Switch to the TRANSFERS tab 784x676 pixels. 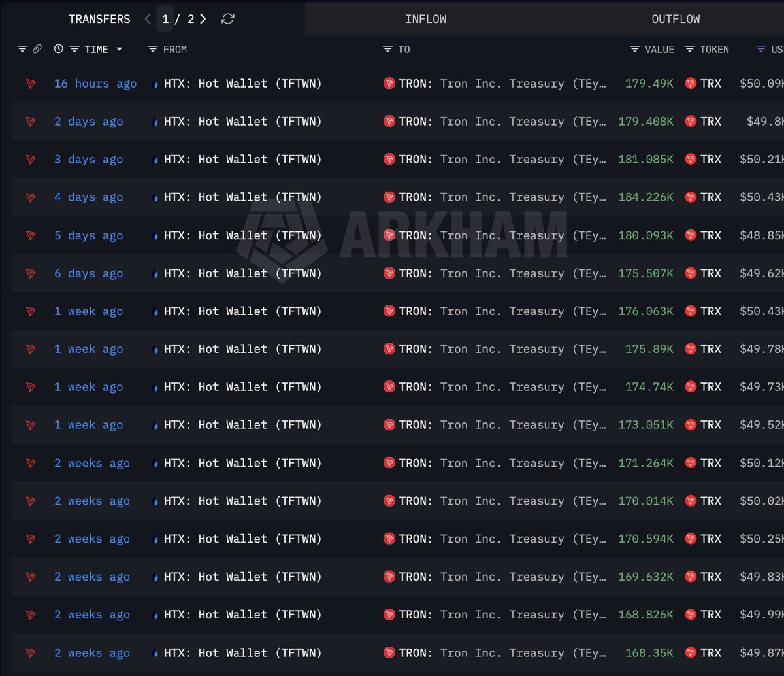click(x=99, y=19)
